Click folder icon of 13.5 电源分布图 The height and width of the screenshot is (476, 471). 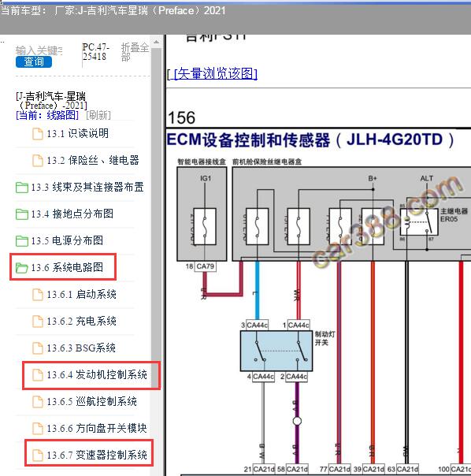[22, 240]
